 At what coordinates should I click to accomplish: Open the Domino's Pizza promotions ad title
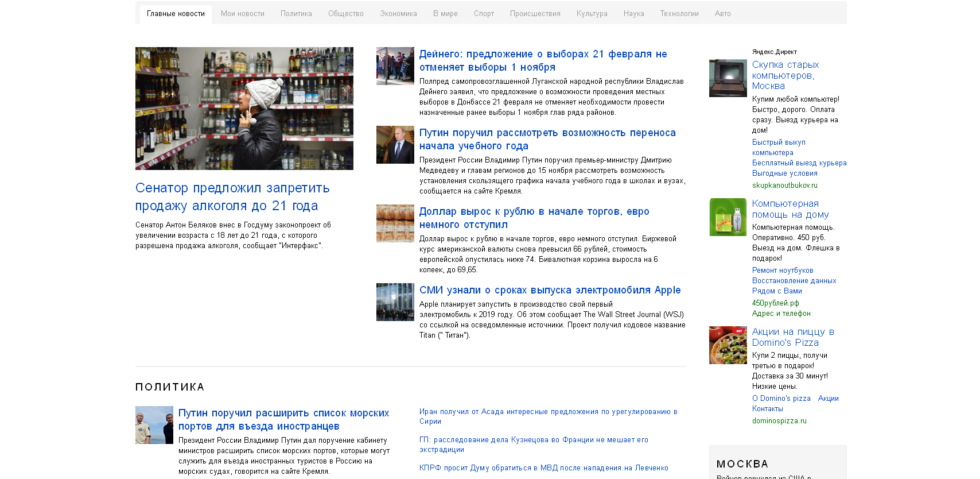[x=793, y=337]
